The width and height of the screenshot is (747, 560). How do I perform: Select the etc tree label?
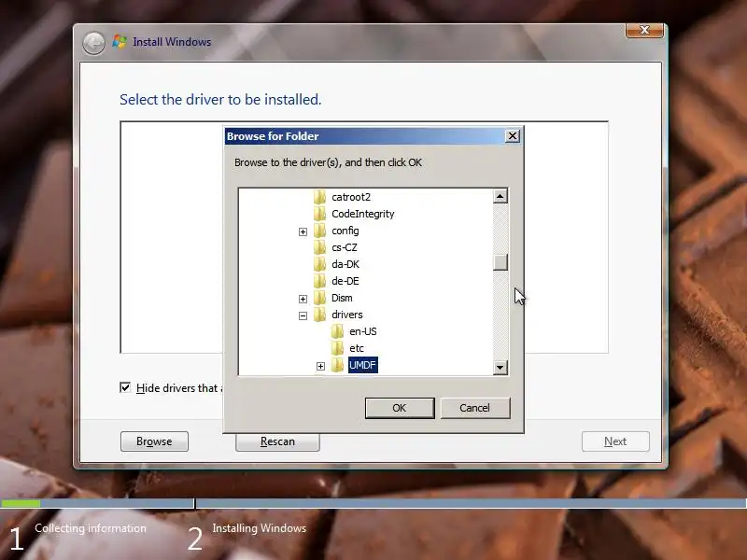tap(357, 348)
